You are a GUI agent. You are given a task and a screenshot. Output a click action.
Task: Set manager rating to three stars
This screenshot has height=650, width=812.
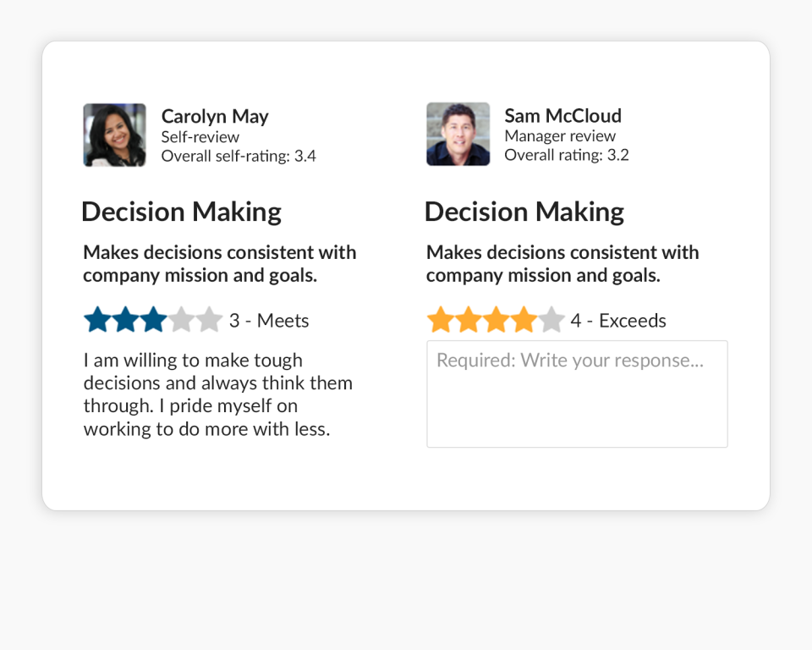(x=497, y=320)
